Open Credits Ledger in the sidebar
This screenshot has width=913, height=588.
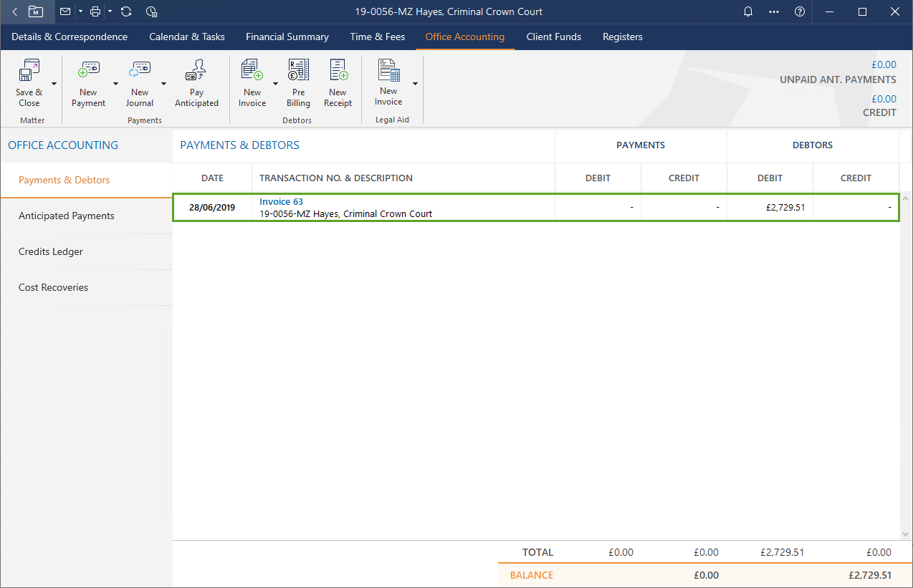click(51, 251)
